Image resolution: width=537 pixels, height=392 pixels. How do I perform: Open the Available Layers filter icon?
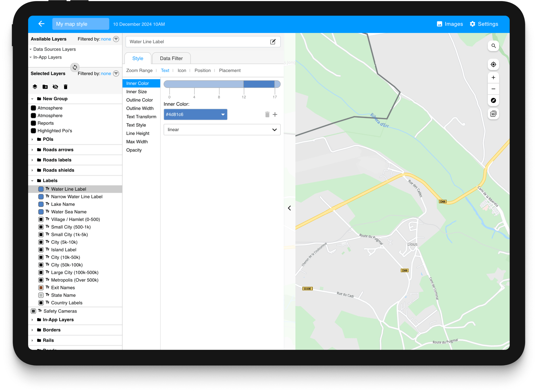[x=116, y=39]
